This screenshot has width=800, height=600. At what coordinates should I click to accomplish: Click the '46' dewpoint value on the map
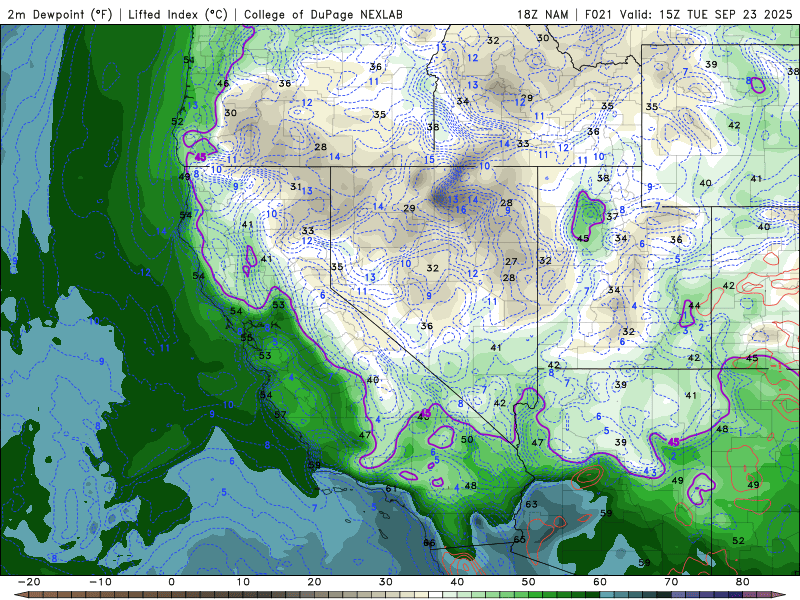click(x=222, y=84)
